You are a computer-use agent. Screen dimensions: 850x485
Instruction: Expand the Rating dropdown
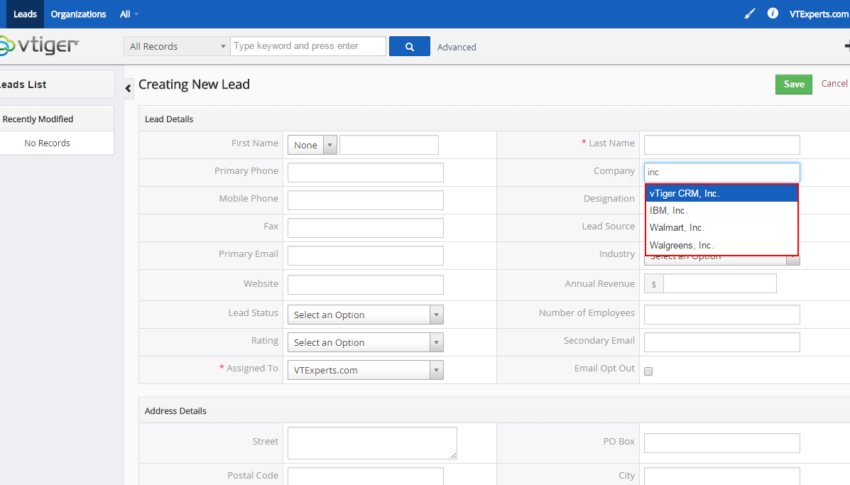point(365,342)
